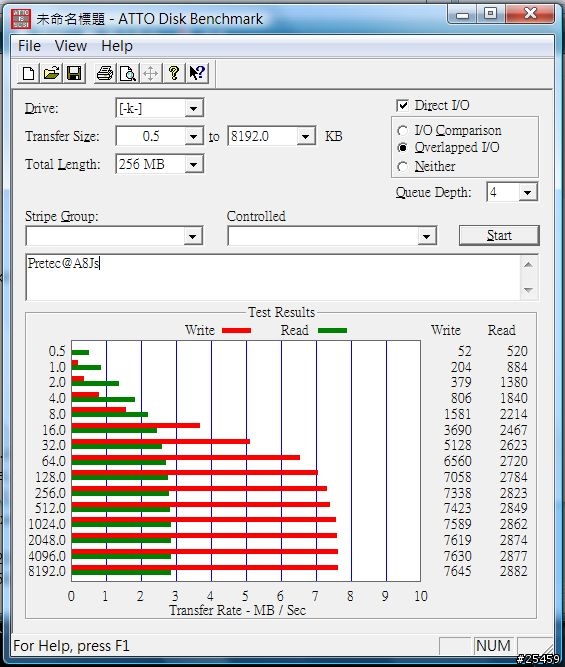Click the 64.0 transfer size row label
This screenshot has width=565, height=667.
coord(54,461)
